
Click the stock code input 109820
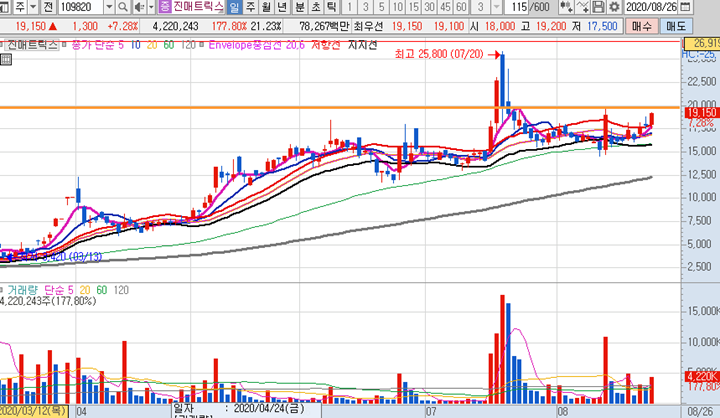point(81,7)
